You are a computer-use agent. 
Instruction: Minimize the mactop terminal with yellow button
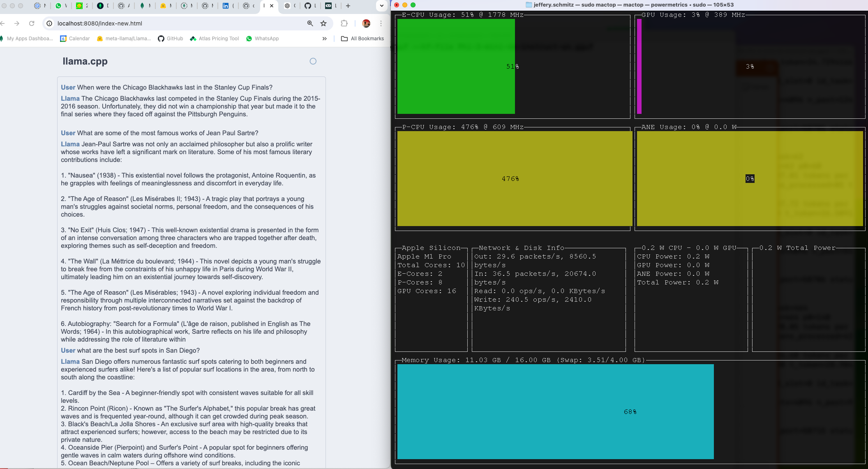405,5
